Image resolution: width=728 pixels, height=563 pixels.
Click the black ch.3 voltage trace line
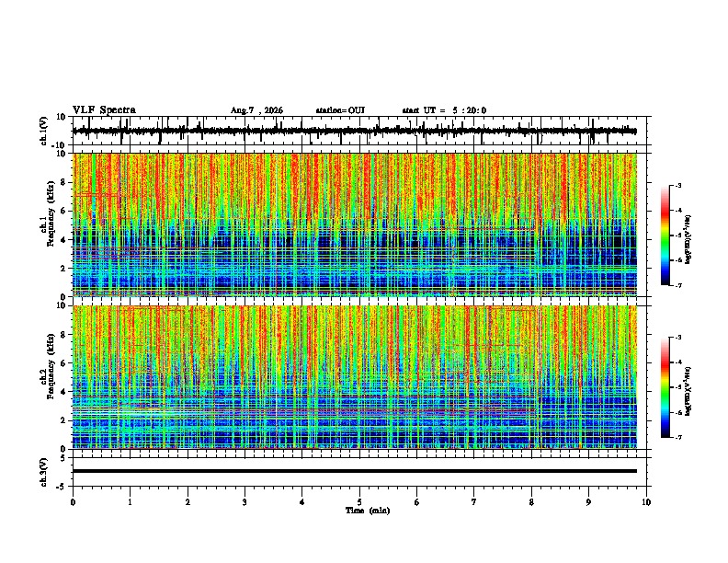click(x=355, y=471)
